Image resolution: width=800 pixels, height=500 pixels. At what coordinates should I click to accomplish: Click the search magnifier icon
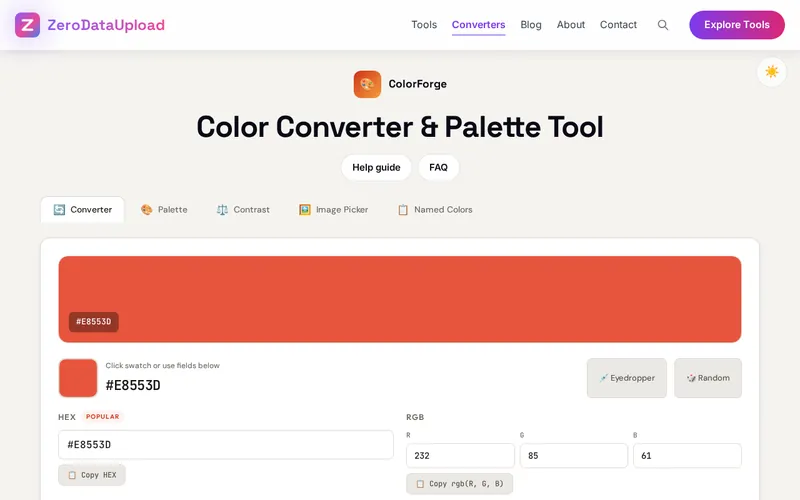[663, 25]
